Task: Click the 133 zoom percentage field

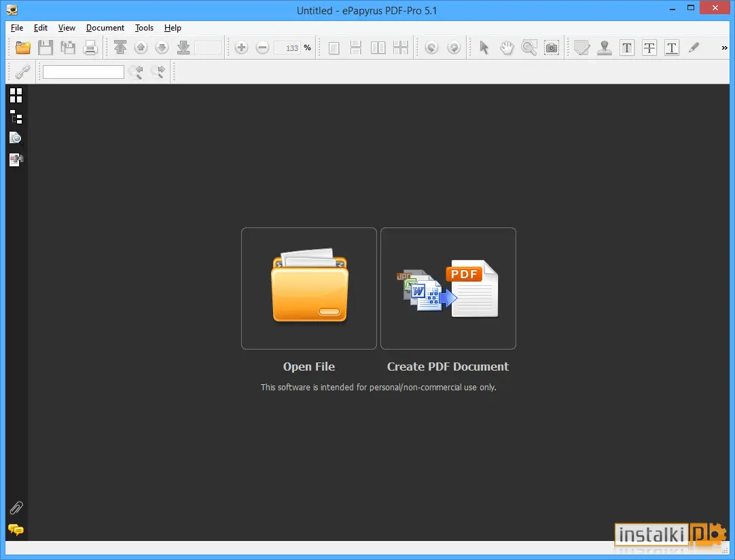Action: click(x=287, y=48)
